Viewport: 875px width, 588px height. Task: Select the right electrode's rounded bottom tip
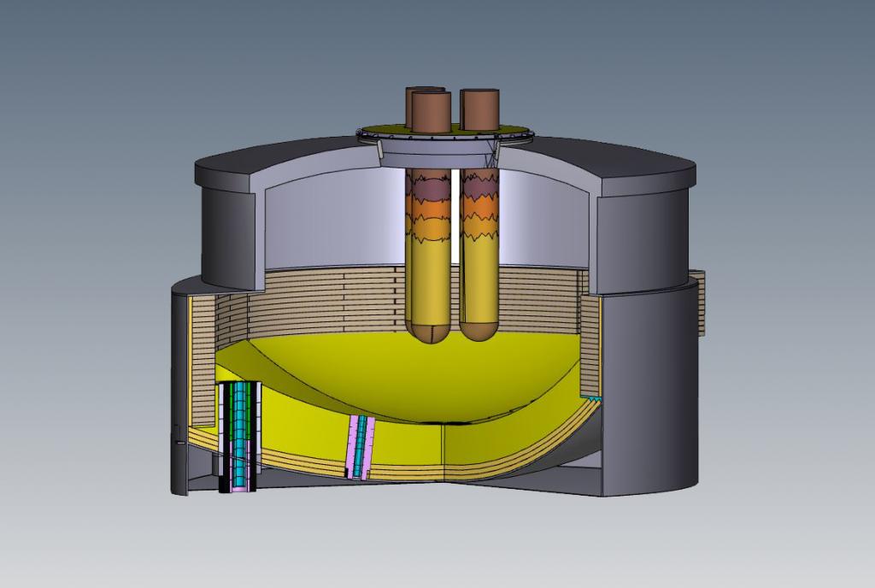[x=479, y=328]
